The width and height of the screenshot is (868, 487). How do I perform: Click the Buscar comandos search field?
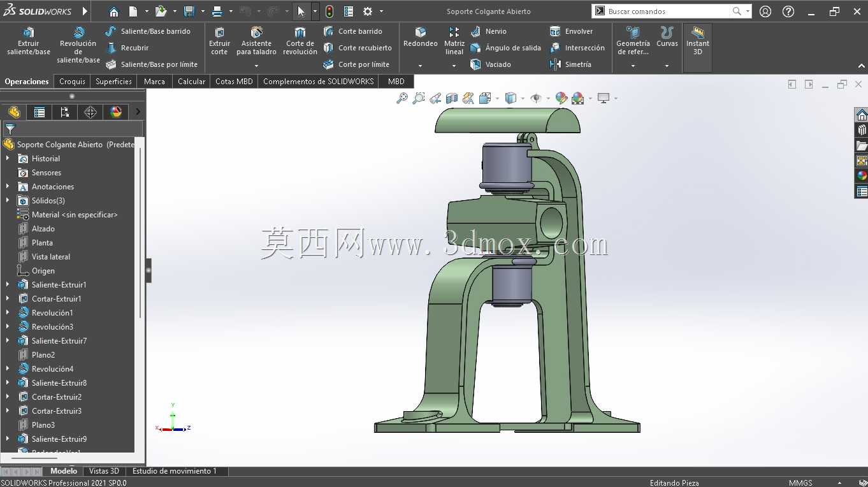667,11
